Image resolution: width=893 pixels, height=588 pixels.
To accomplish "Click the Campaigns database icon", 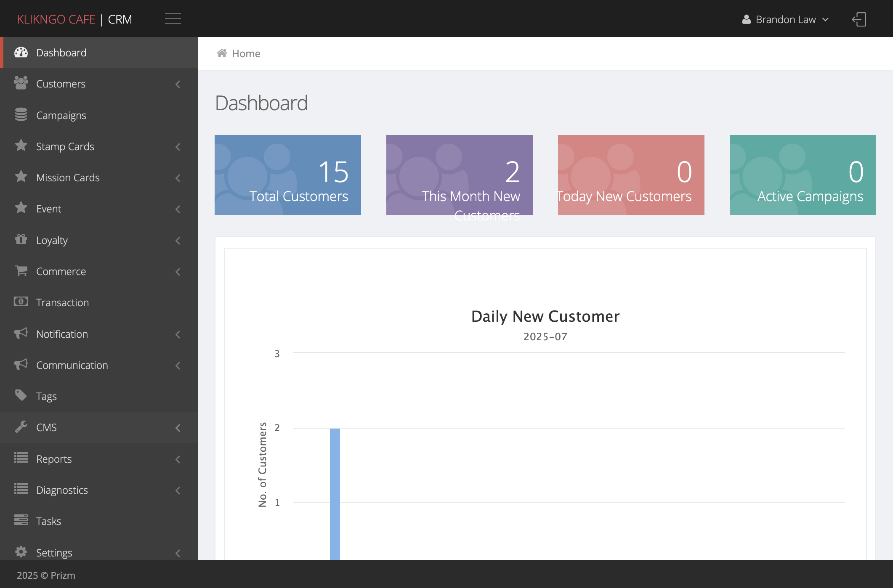I will point(21,114).
